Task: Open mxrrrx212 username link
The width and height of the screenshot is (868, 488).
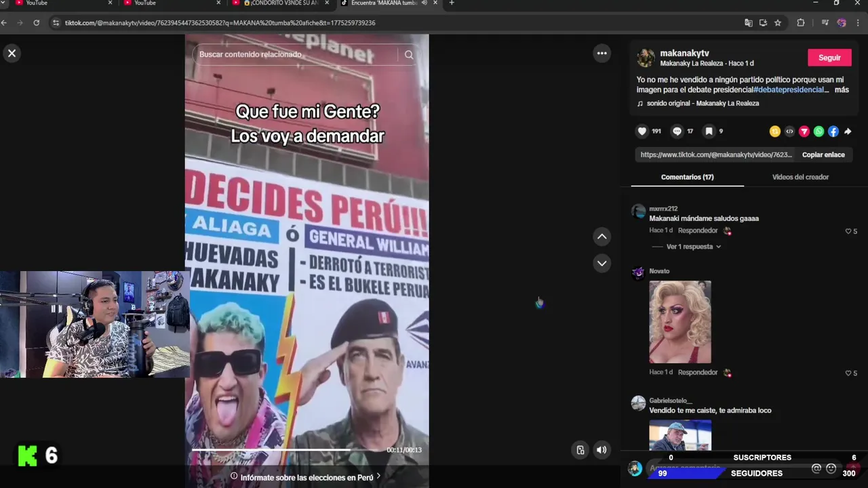Action: point(663,209)
